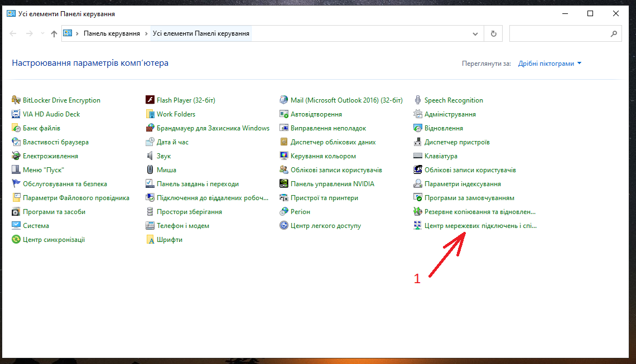636x364 pixels.
Task: Focus the Control Panel search field
Action: tap(558, 34)
